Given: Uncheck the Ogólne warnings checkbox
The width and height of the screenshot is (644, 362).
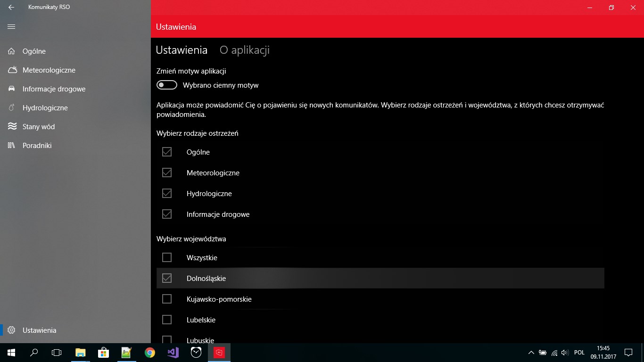Looking at the screenshot, I should tap(167, 152).
